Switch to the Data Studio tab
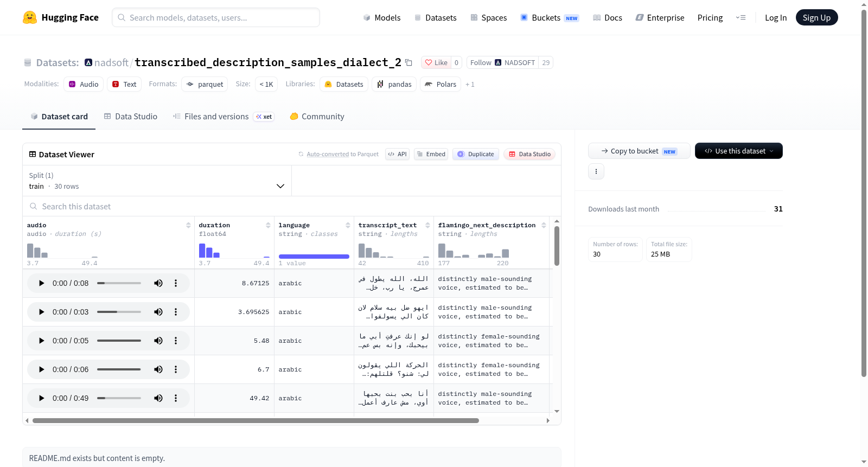The width and height of the screenshot is (868, 467). (131, 117)
